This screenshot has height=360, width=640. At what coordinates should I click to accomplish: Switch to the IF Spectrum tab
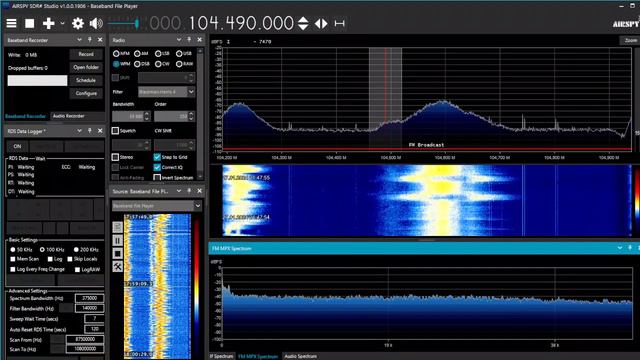click(222, 356)
